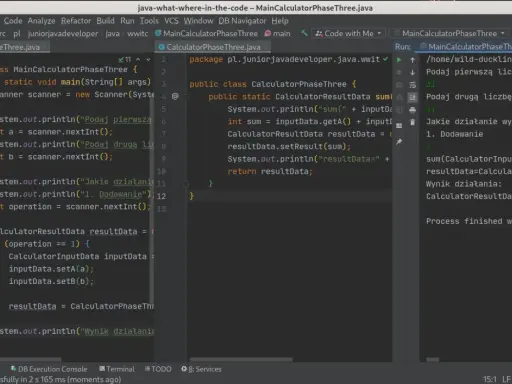This screenshot has height=384, width=512.
Task: Toggle soft-wrap in Run console
Action: [412, 85]
